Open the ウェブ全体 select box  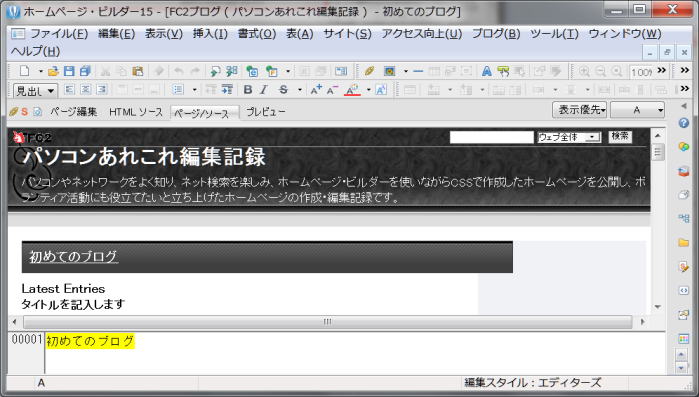pos(569,137)
